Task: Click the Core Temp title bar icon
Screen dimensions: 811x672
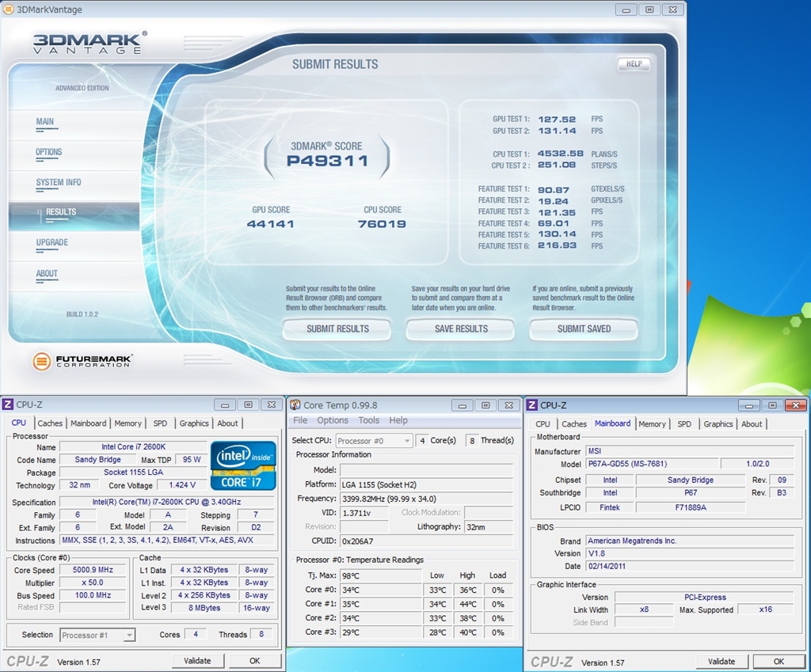Action: tap(295, 405)
